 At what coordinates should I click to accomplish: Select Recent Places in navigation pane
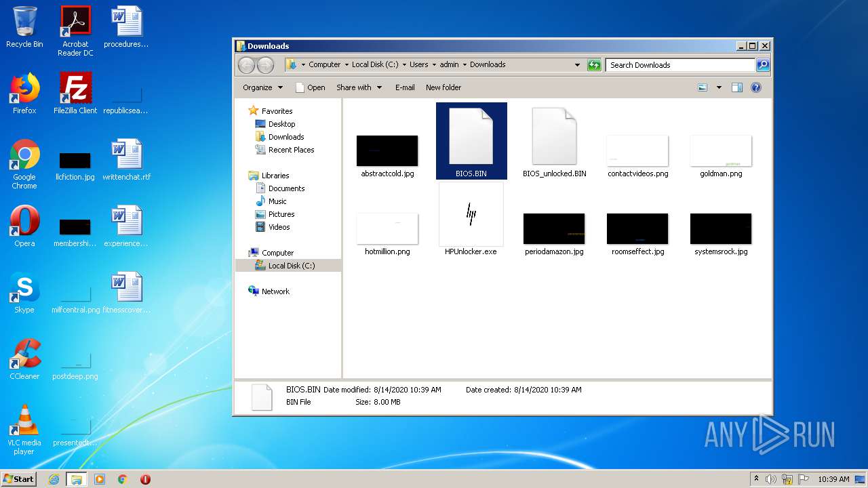click(291, 150)
